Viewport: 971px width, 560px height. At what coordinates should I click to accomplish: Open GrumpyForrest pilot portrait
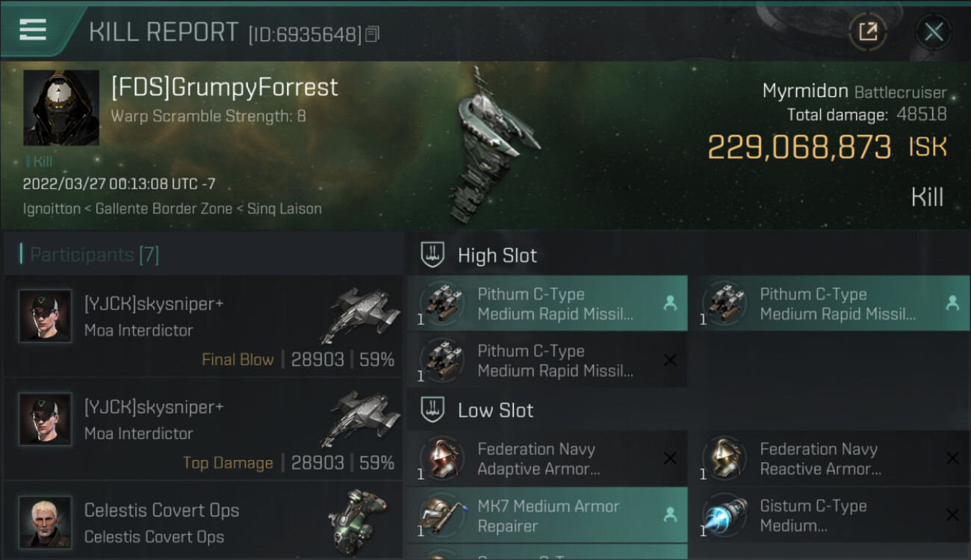coord(61,108)
